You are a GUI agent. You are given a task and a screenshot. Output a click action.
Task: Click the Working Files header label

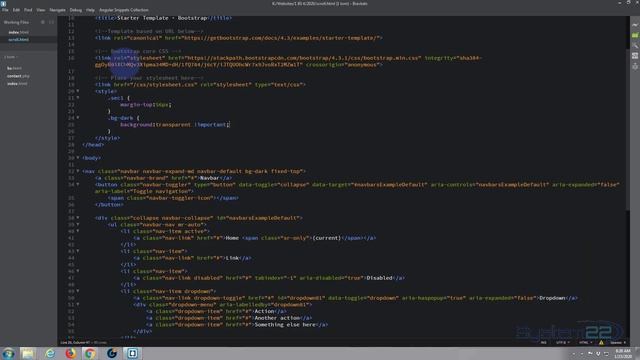[16, 22]
